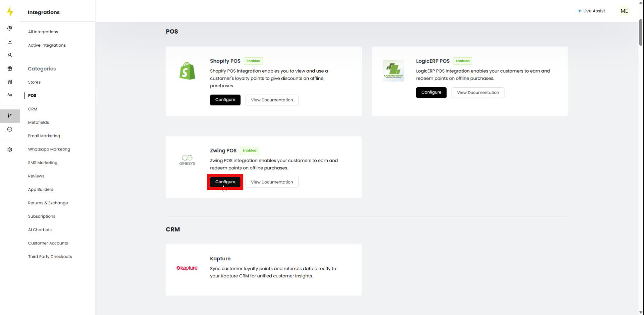
Task: Click the lightning bolt app logo
Action: pos(10,11)
